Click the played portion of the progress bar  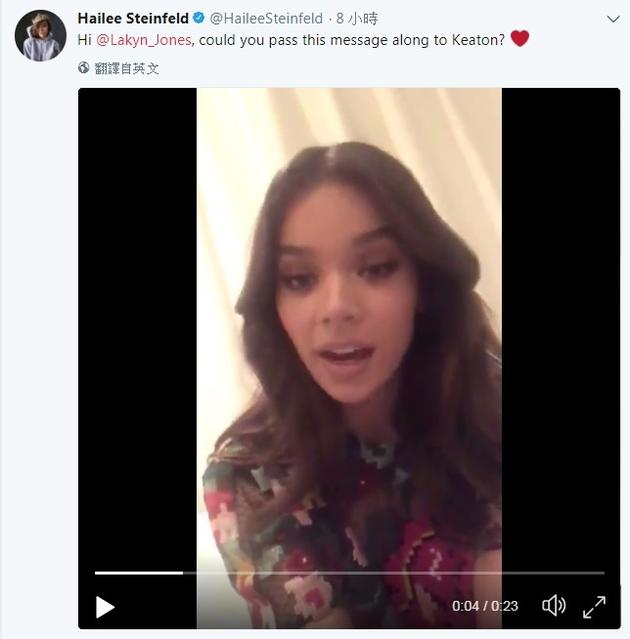[138, 573]
